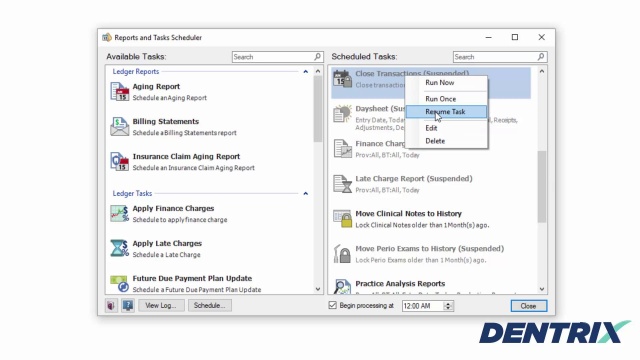The height and width of the screenshot is (360, 640).
Task: Select 'Late Charge Report (Suspended)' row text
Action: click(413, 178)
